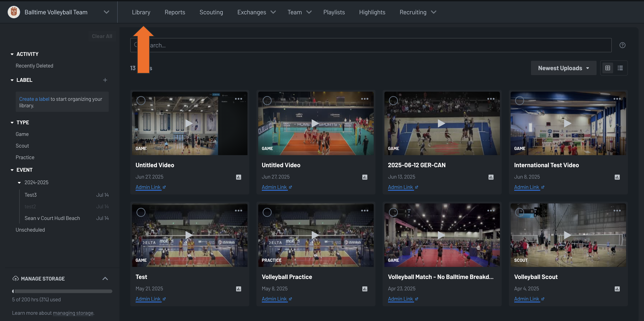
Task: Click the Create a label link
Action: point(34,99)
